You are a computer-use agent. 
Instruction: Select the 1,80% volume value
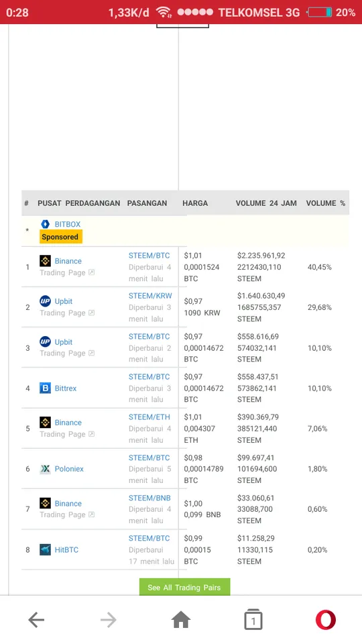click(317, 469)
